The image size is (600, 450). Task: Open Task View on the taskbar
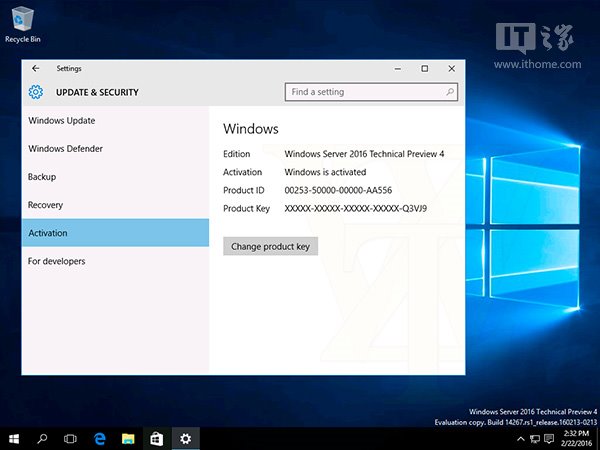[x=70, y=439]
